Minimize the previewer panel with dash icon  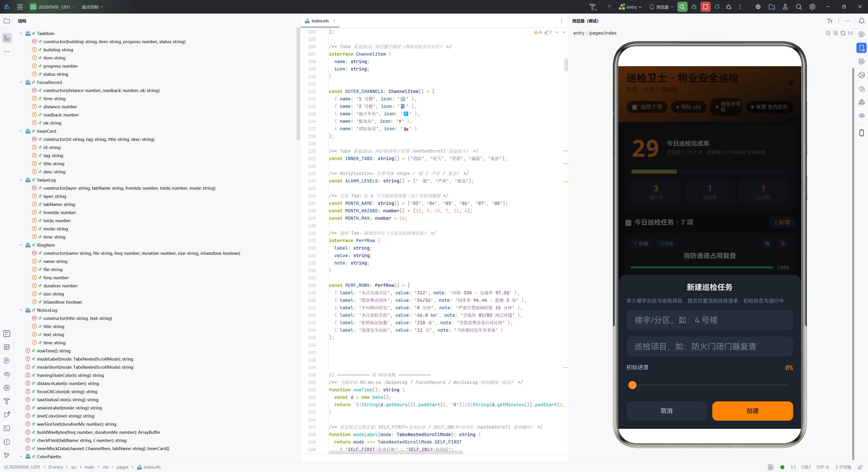[x=847, y=21]
